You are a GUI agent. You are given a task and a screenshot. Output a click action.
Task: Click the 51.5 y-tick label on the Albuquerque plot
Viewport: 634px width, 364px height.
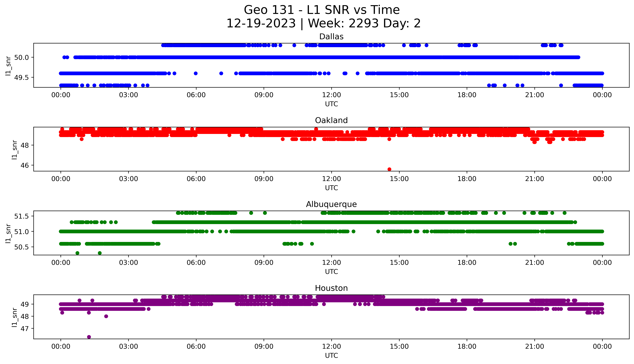click(x=22, y=216)
